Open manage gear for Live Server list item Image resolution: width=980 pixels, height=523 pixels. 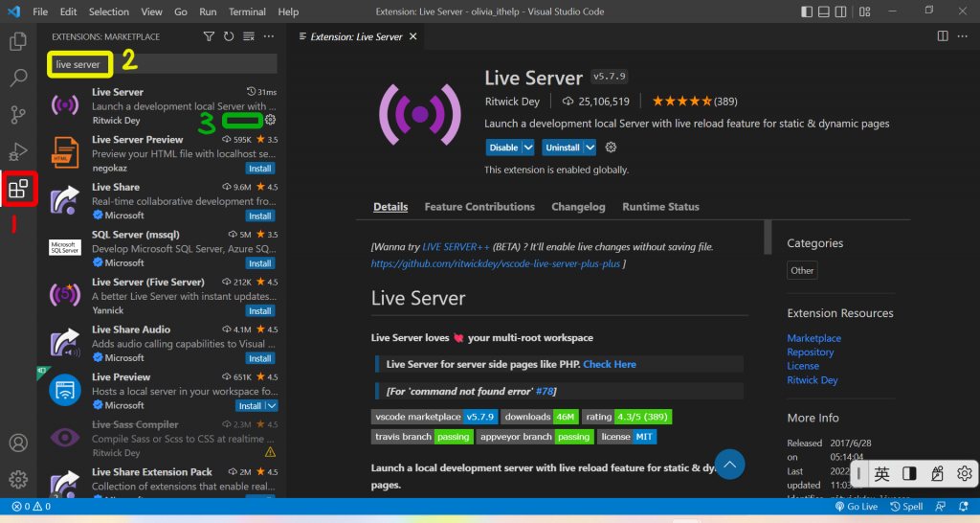[270, 120]
